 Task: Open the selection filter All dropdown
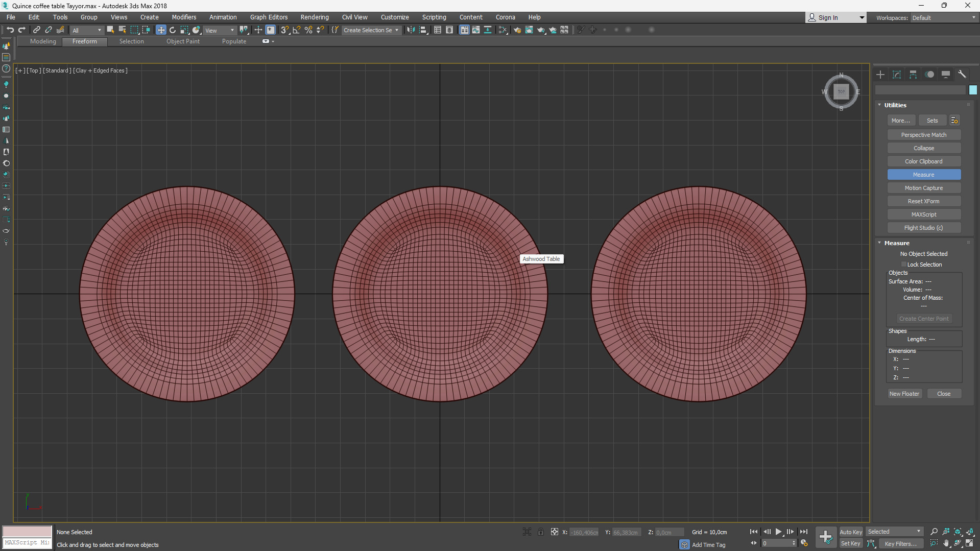point(87,30)
